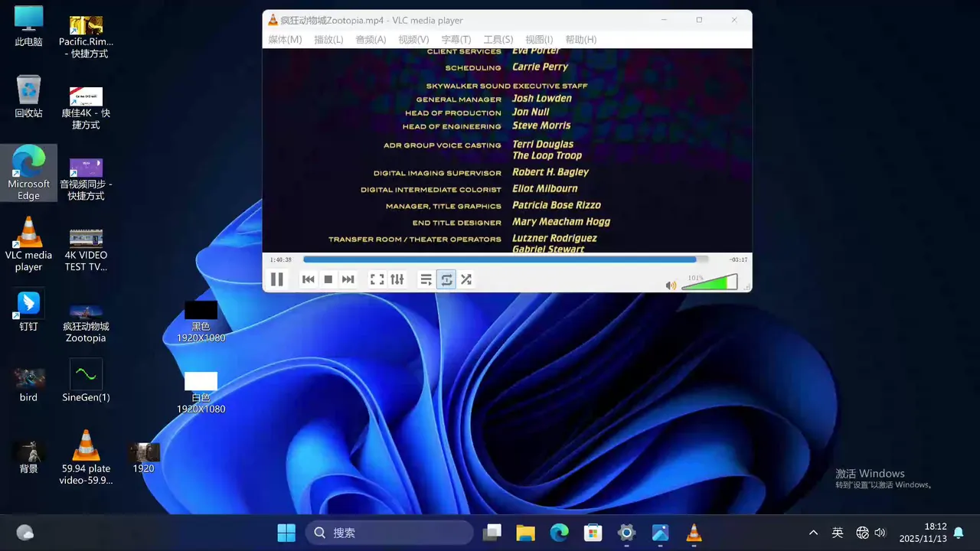
Task: Open the 视图(I) menu
Action: point(539,40)
